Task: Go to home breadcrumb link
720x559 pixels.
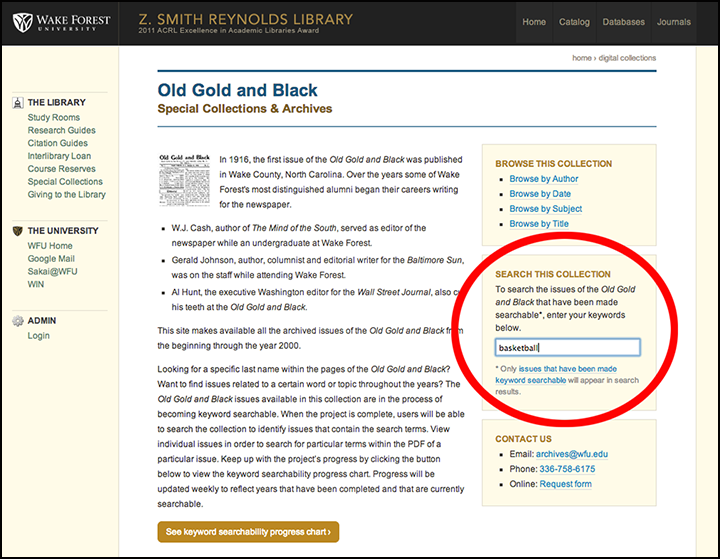Action: (x=582, y=58)
